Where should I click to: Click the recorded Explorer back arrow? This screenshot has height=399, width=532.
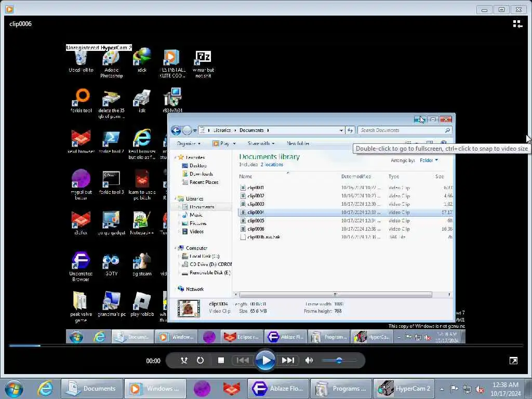(176, 130)
